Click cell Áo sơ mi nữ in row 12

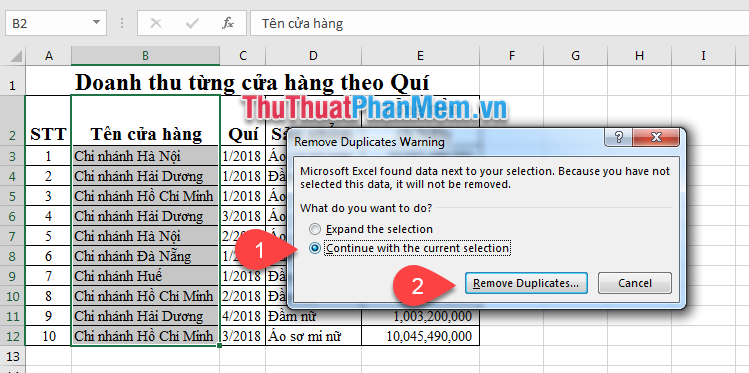point(313,336)
